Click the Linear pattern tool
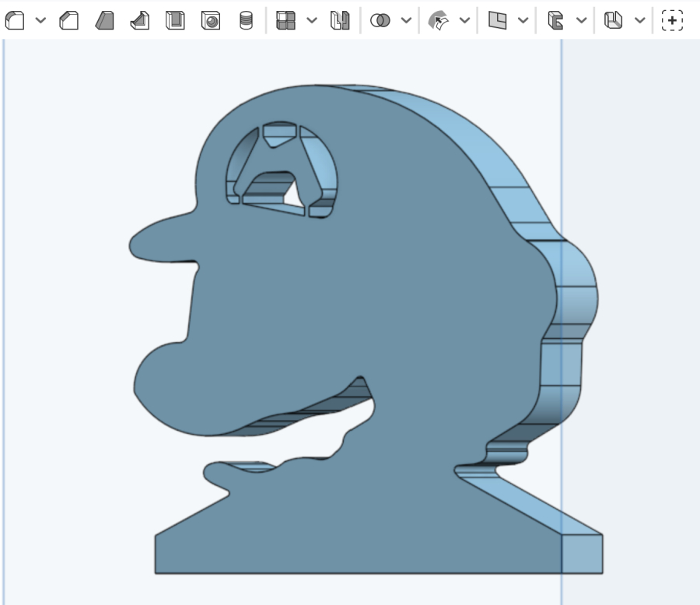 (286, 21)
